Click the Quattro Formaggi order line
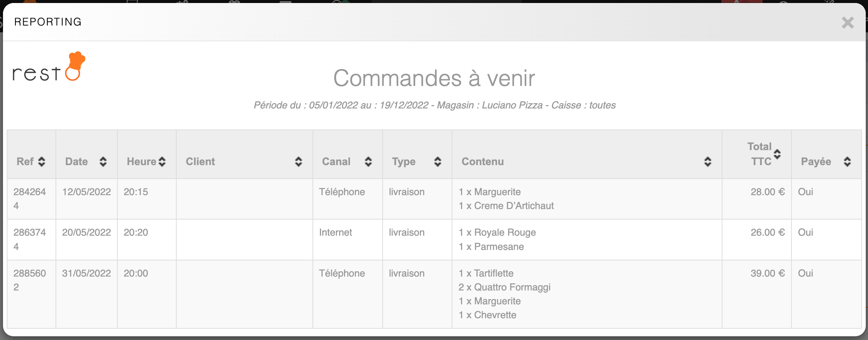Image resolution: width=868 pixels, height=340 pixels. 505,287
